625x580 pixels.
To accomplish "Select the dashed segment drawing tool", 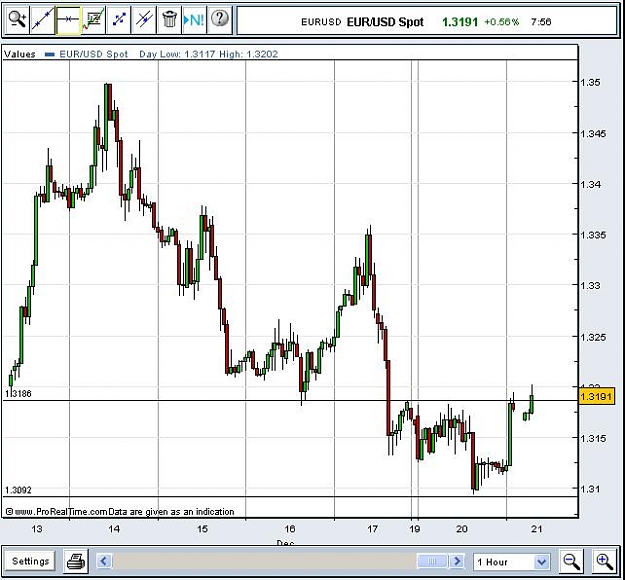I will pyautogui.click(x=119, y=19).
